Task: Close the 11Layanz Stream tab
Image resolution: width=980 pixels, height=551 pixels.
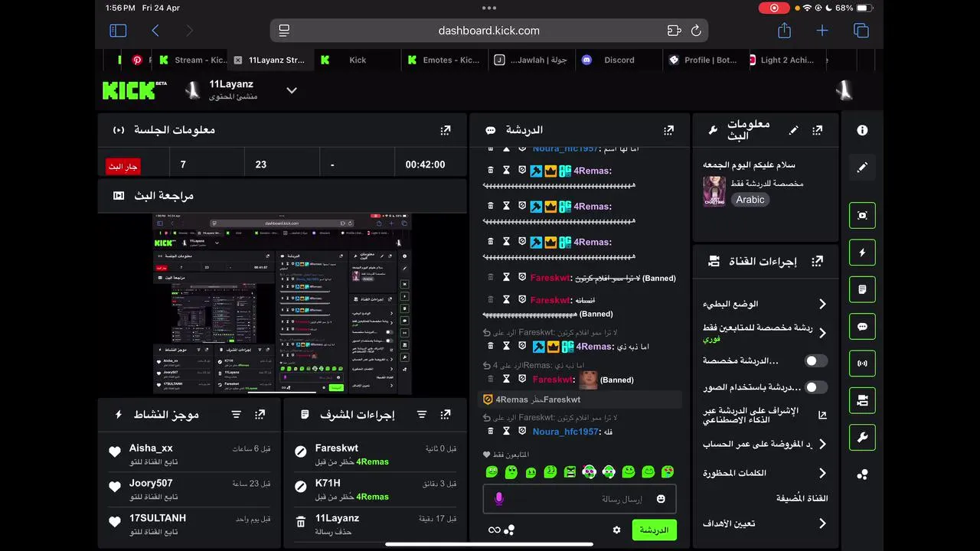Action: tap(238, 60)
